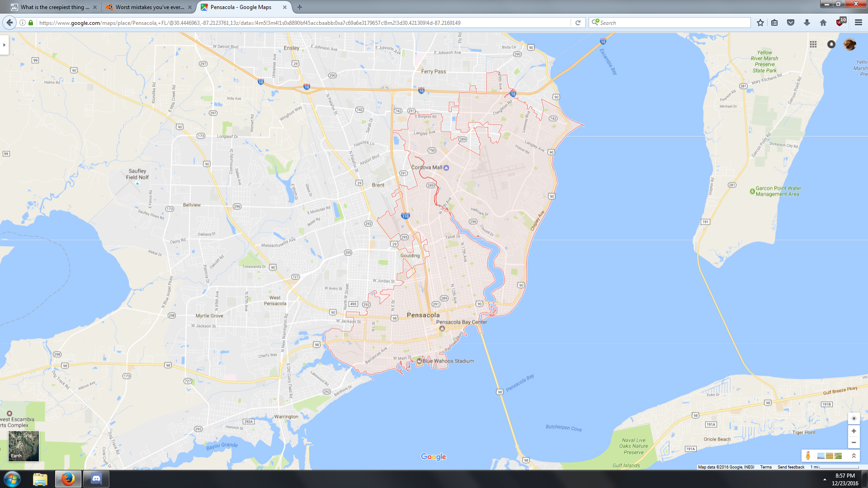The height and width of the screenshot is (488, 868).
Task: Open the downloads arrow panel
Action: [x=807, y=23]
